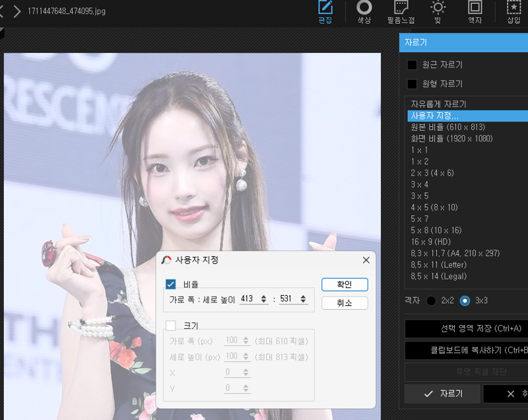Select the 5 x 7 ratio
Viewport: 528px width, 420px height.
click(468, 219)
